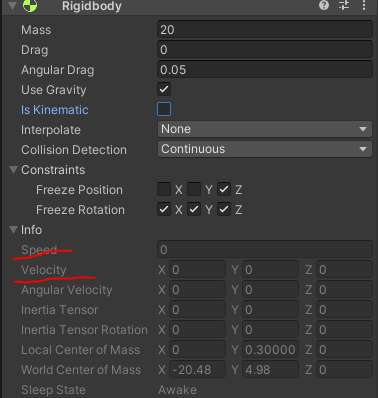Click the Angular Velocity Y field
This screenshot has width=378, height=398.
[x=270, y=289]
